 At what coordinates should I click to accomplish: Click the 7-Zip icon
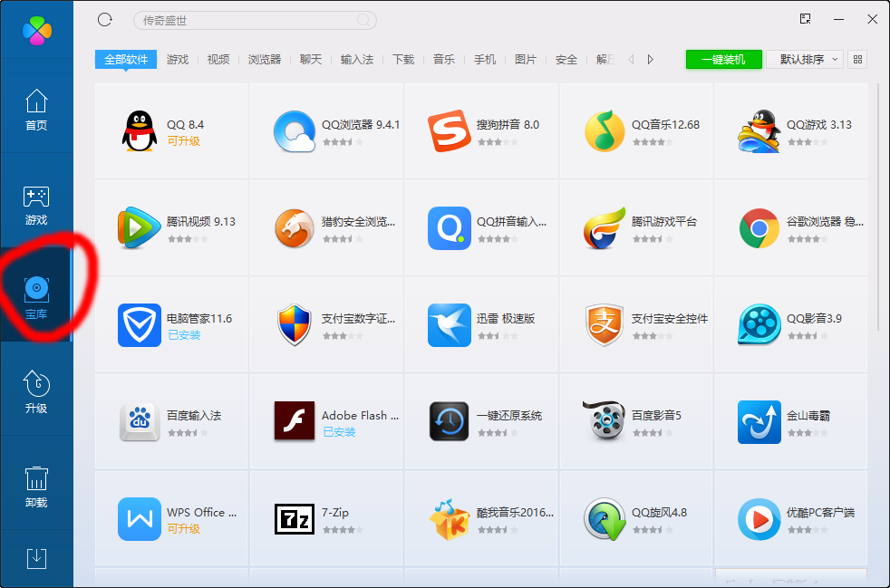point(294,519)
